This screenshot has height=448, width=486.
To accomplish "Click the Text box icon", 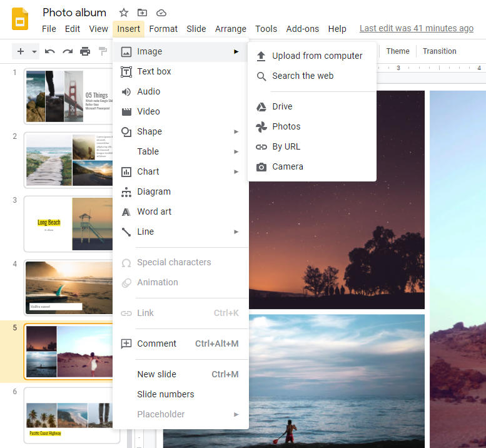I will pyautogui.click(x=126, y=71).
